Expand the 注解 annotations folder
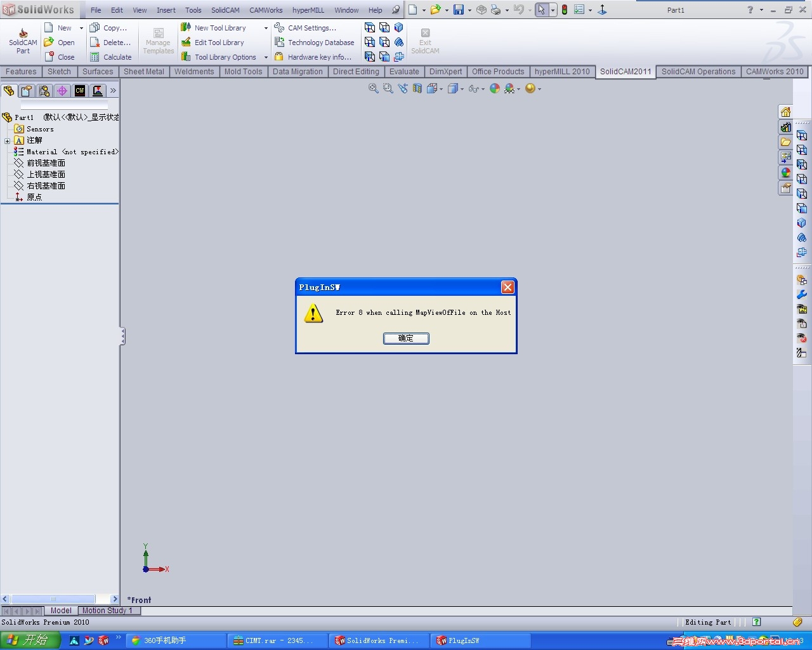812x650 pixels. (x=7, y=141)
